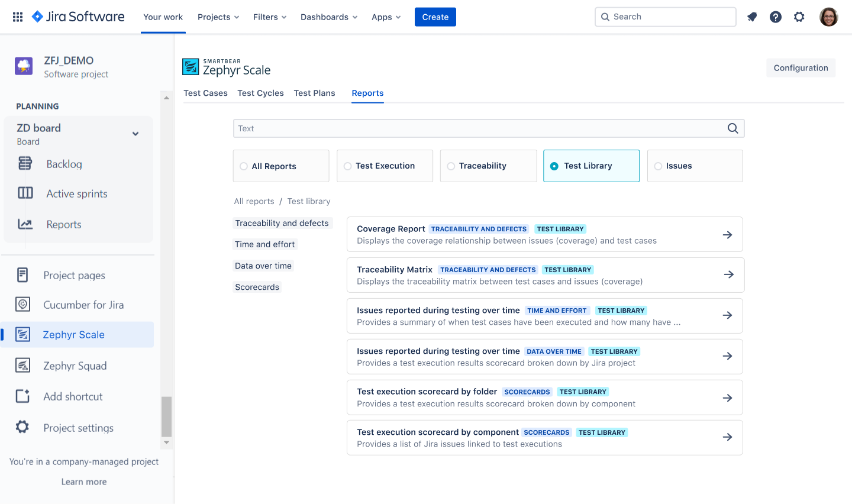Click the sidebar scroll up arrow
Image resolution: width=852 pixels, height=504 pixels.
167,97
